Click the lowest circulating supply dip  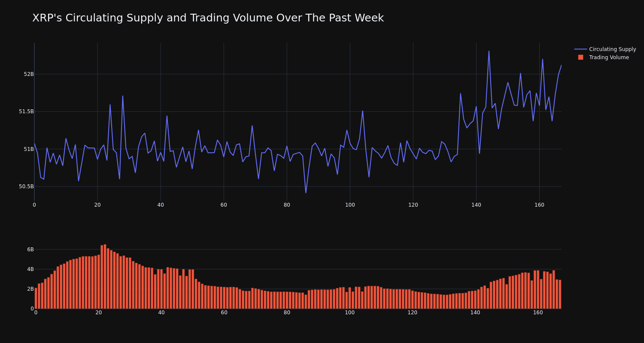tap(306, 193)
